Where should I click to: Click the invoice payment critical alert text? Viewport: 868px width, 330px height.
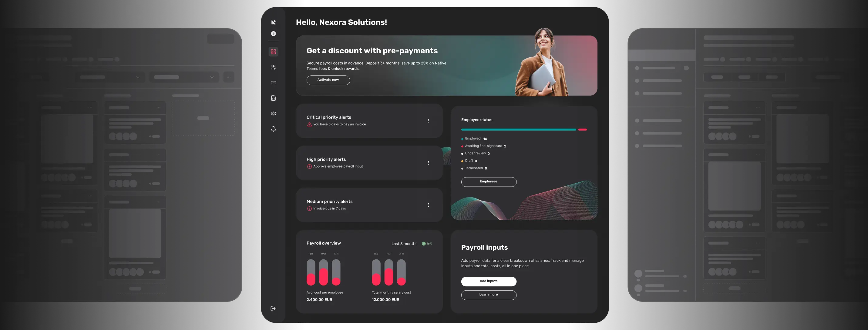click(339, 125)
